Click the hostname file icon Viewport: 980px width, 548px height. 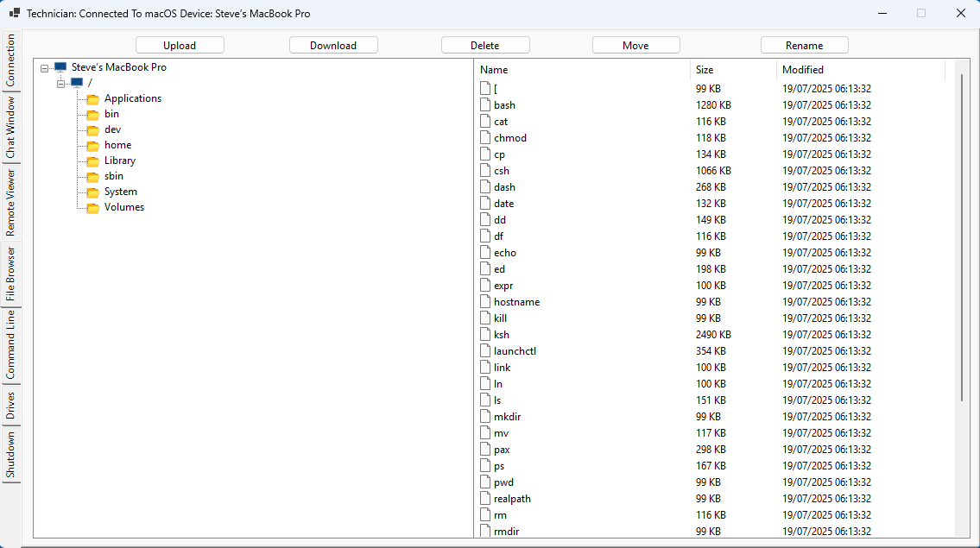click(485, 301)
